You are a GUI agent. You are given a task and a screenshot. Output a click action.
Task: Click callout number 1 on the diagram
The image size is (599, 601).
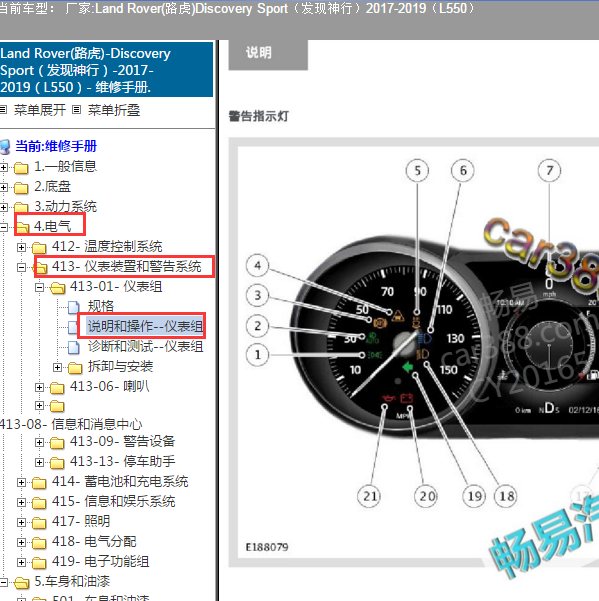(x=257, y=355)
